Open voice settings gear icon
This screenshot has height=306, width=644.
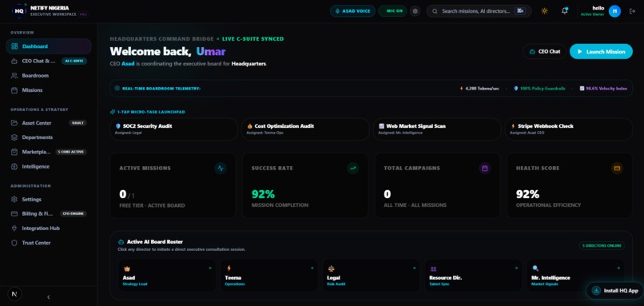415,11
